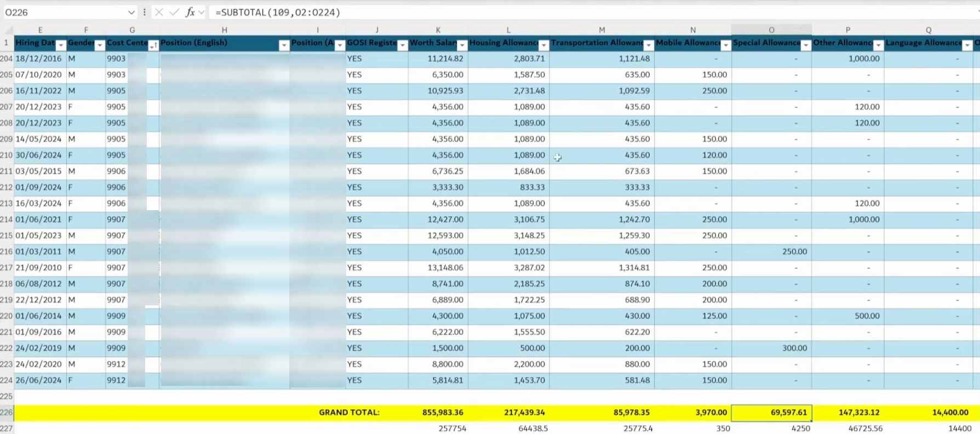This screenshot has width=980, height=434.
Task: Click cell 46725.56 in row 227
Action: (x=847, y=429)
